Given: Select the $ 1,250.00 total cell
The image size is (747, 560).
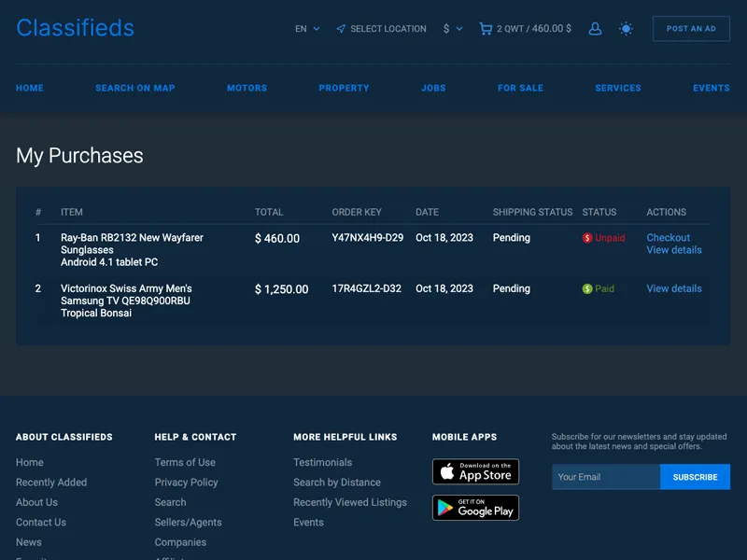Looking at the screenshot, I should 282,289.
